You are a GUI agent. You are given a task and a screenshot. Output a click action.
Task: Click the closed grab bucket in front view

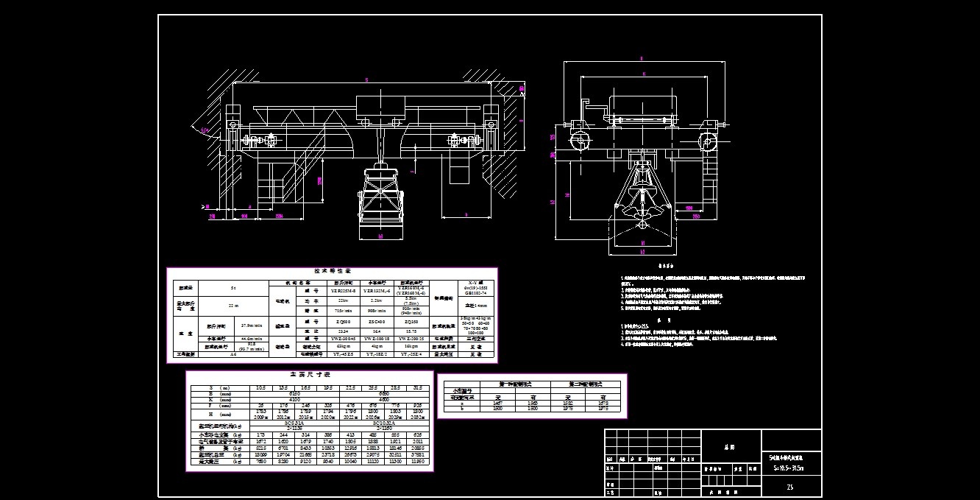(x=380, y=194)
